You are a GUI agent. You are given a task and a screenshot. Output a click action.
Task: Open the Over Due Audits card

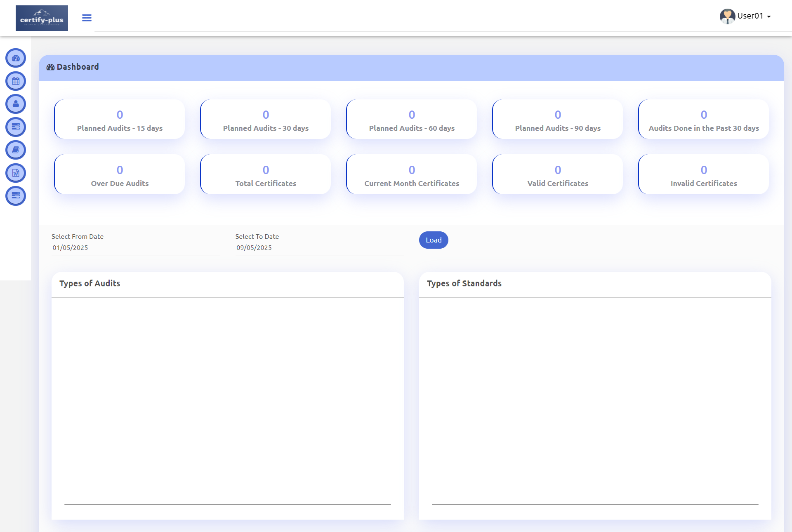pyautogui.click(x=120, y=175)
